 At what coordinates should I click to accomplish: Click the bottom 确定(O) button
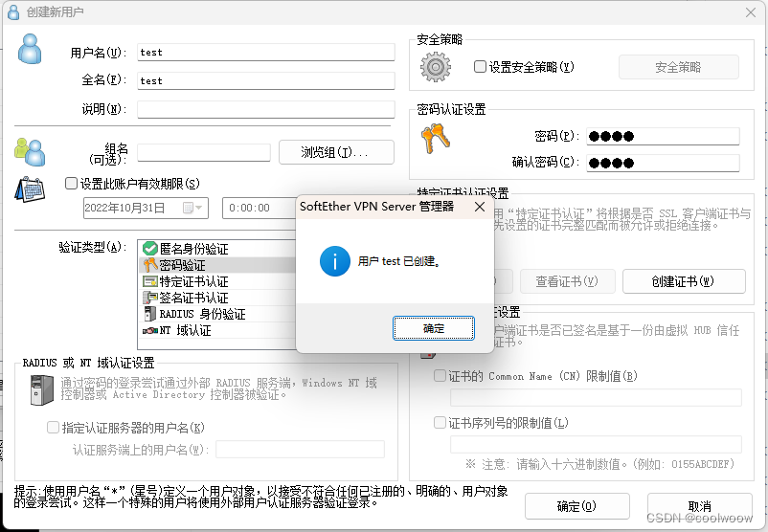(x=577, y=506)
